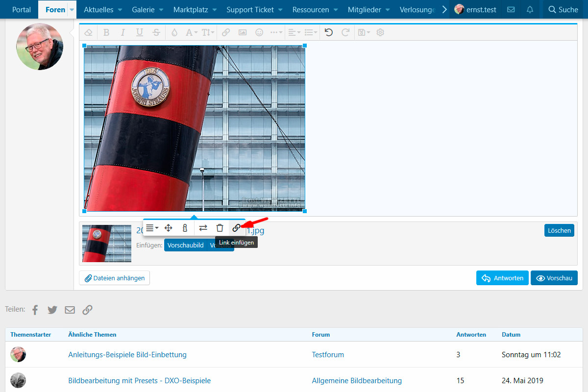Click the Ähnliche Themen column header
This screenshot has height=392, width=588.
coord(92,335)
